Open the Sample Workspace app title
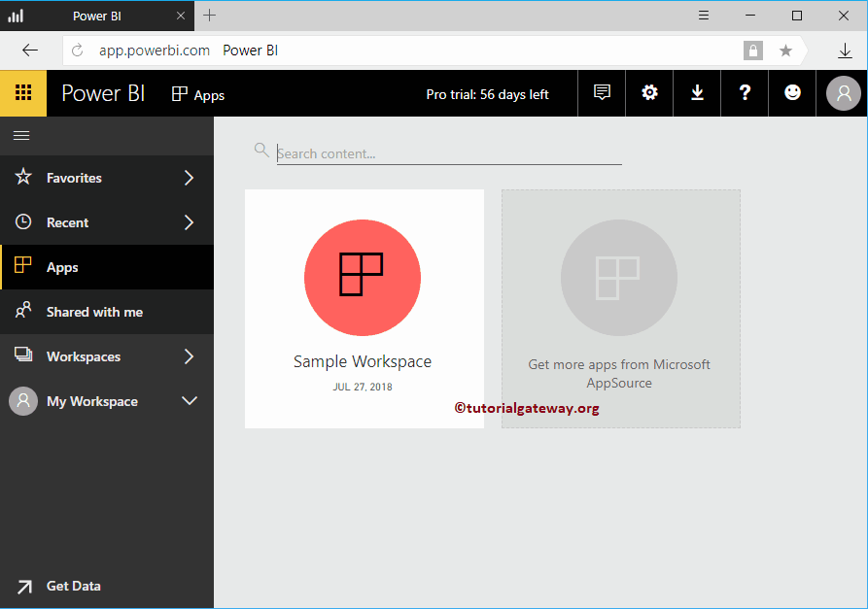Screen dimensions: 868x609 (x=363, y=361)
